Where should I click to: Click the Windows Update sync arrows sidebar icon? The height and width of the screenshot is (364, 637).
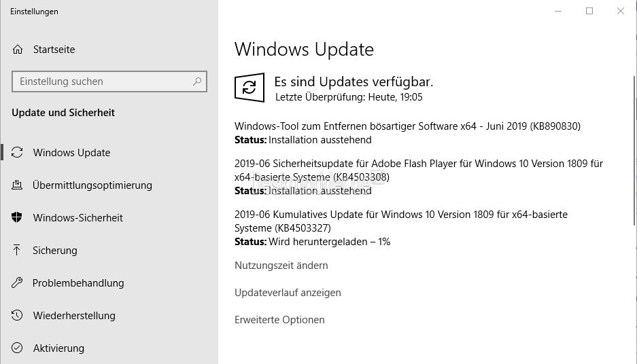17,153
